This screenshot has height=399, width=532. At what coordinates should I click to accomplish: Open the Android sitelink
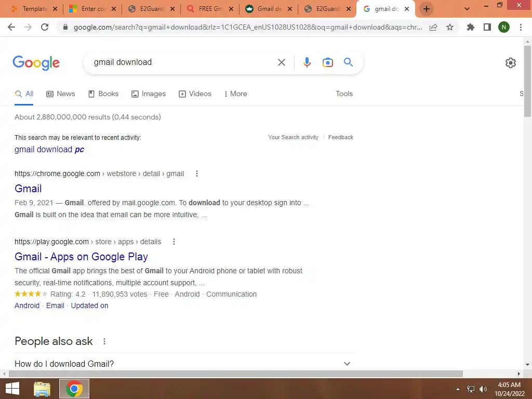click(27, 305)
